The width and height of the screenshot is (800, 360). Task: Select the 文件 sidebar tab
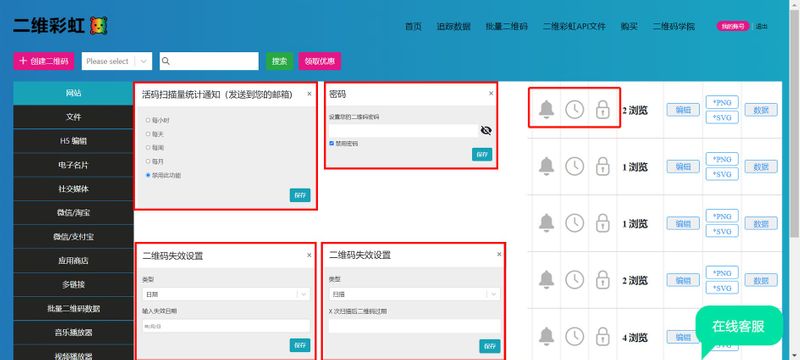pos(73,117)
